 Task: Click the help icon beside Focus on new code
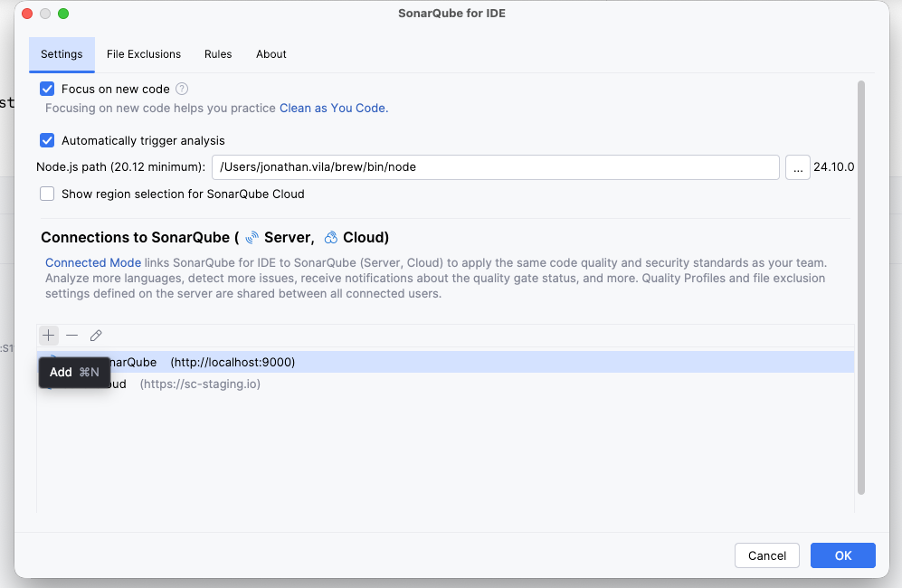pos(182,89)
